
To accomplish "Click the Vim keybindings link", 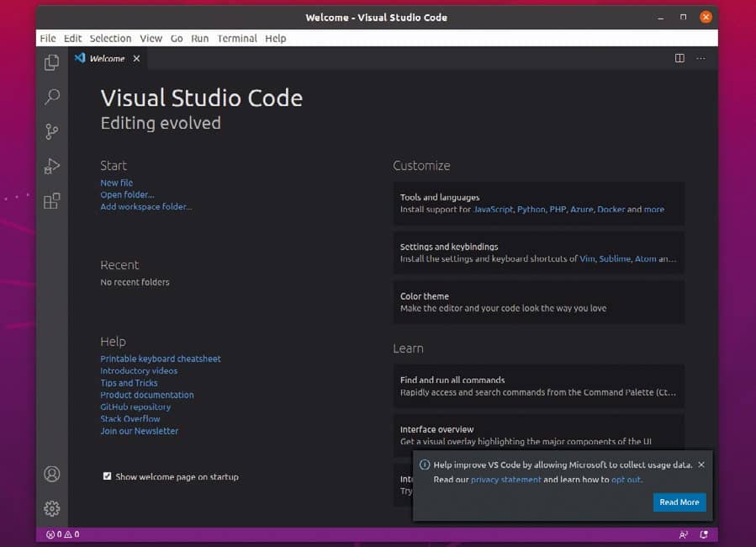I will coord(587,258).
